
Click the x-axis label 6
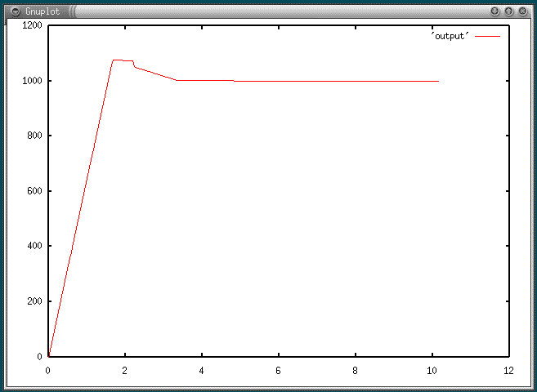click(278, 371)
